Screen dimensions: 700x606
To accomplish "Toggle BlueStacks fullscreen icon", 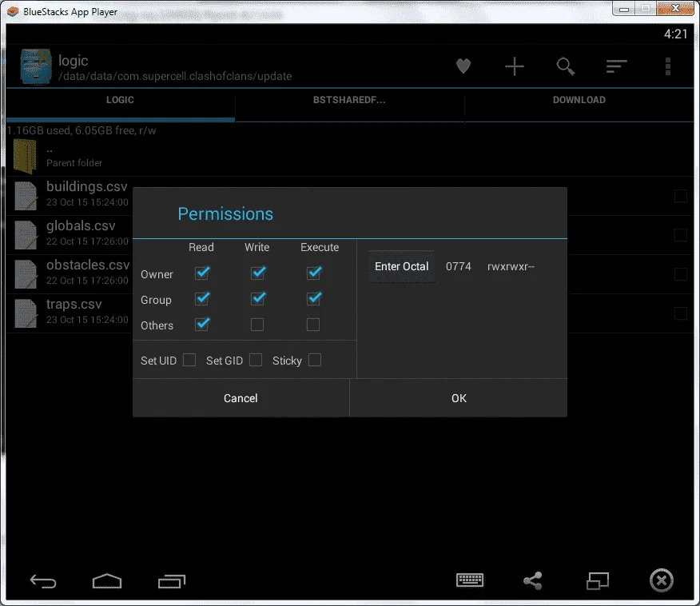I will [x=598, y=581].
